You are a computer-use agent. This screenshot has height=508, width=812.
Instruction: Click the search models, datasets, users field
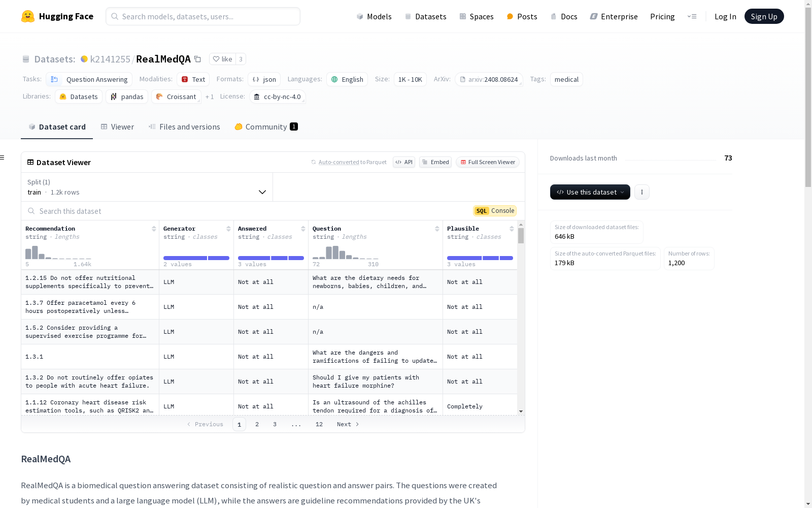203,16
